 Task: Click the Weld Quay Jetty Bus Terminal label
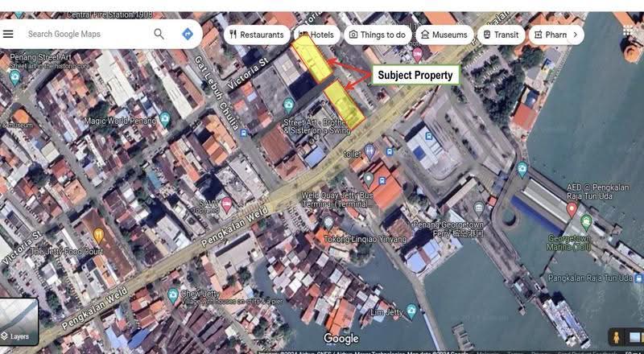[x=337, y=200]
